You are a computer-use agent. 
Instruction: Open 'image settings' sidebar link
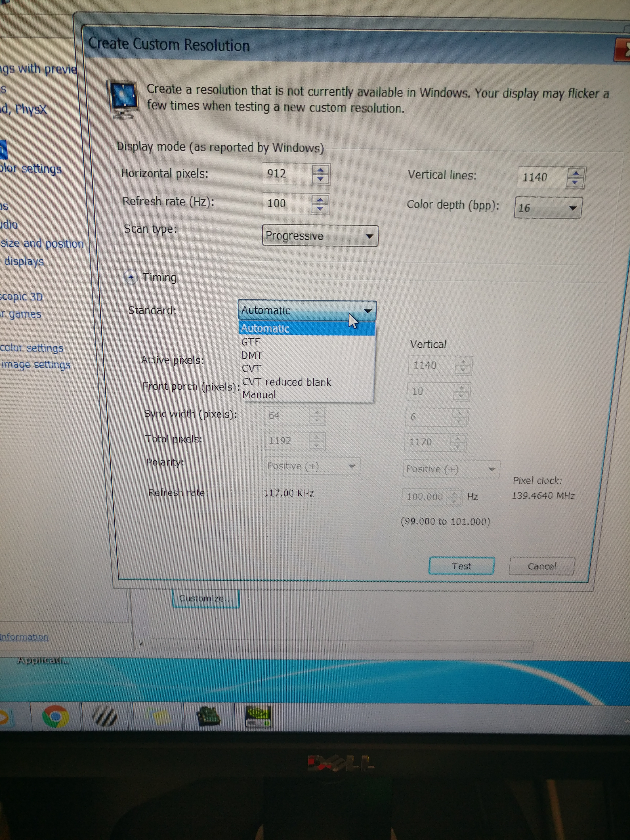point(36,365)
